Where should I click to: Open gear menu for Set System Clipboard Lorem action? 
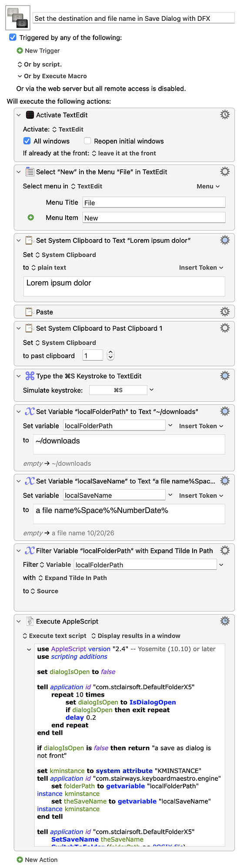point(225,240)
